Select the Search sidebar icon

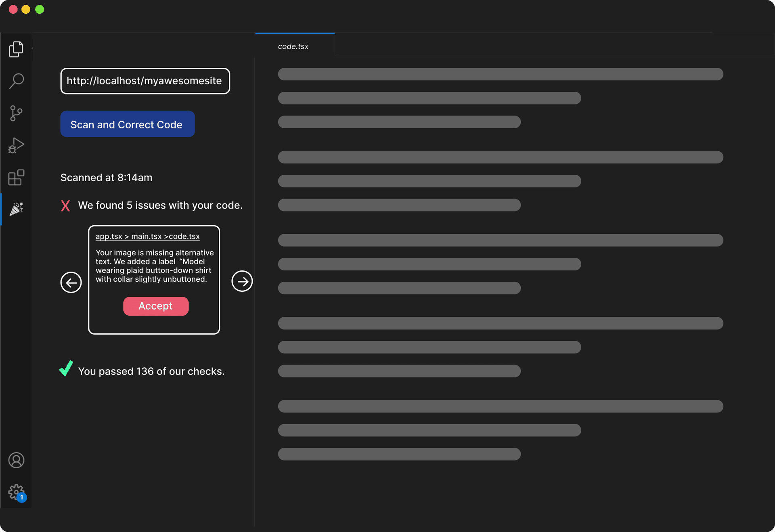pyautogui.click(x=17, y=81)
